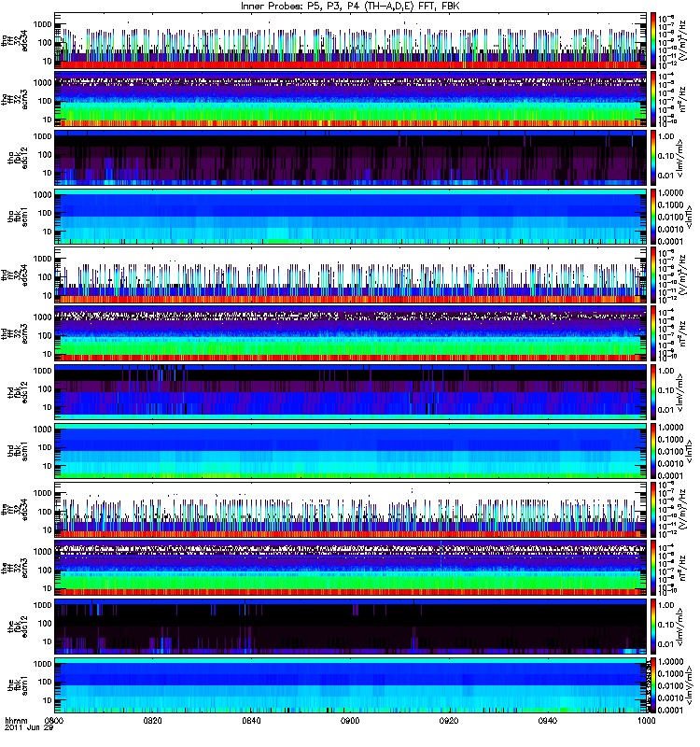Click the 'hhmm' axis label
Viewport: 700px width, 747px height.
coord(17,721)
